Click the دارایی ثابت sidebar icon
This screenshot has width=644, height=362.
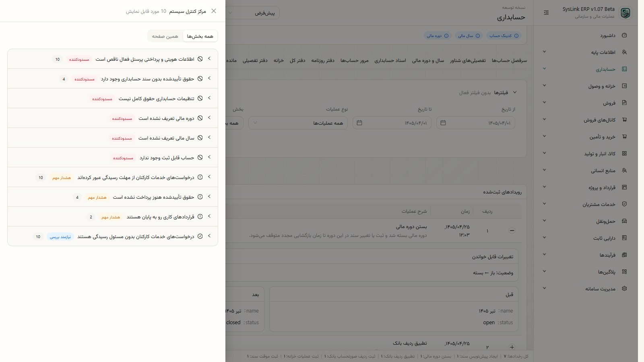624,238
